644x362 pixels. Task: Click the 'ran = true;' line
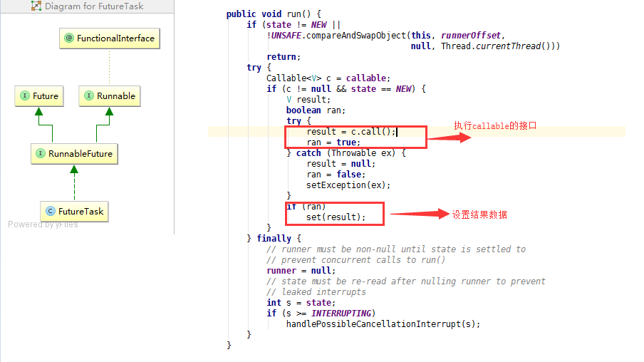pyautogui.click(x=333, y=143)
